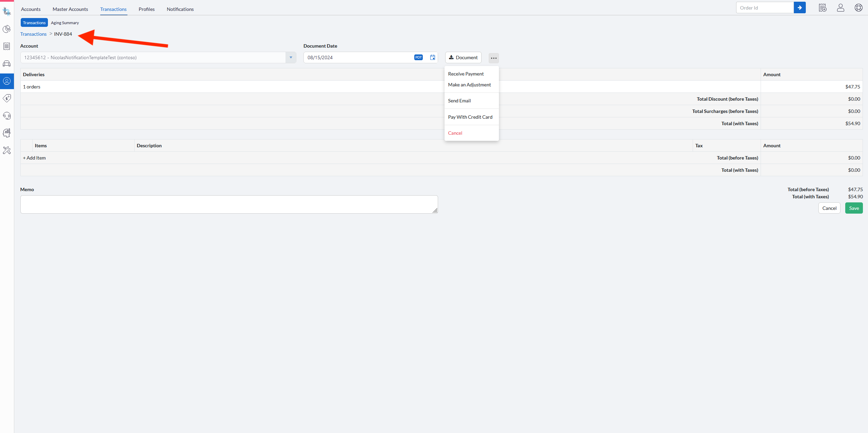Toggle the three-dots more actions menu
The height and width of the screenshot is (433, 868).
[x=493, y=58]
